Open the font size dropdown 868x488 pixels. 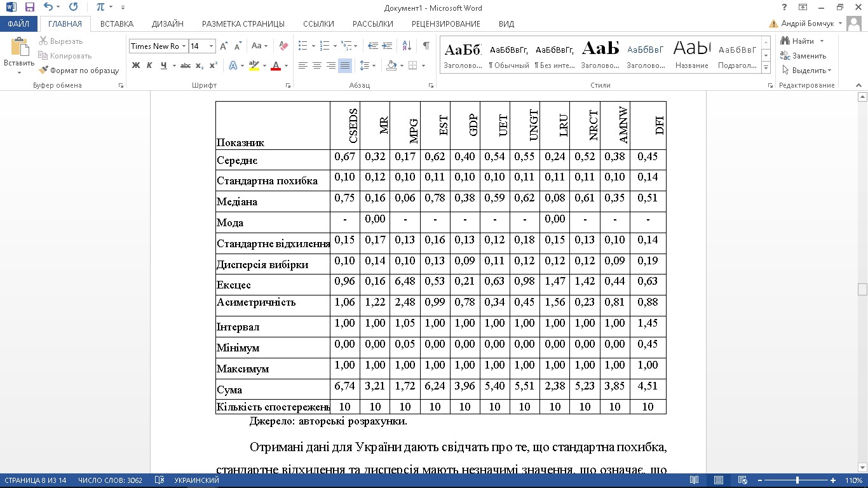click(x=212, y=46)
